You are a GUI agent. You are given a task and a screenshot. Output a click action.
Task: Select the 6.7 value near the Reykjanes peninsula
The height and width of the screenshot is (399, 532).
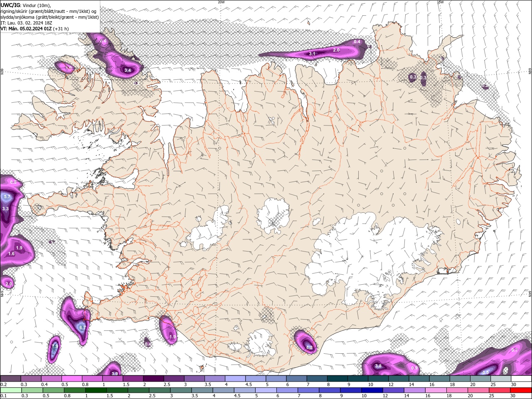click(82, 328)
